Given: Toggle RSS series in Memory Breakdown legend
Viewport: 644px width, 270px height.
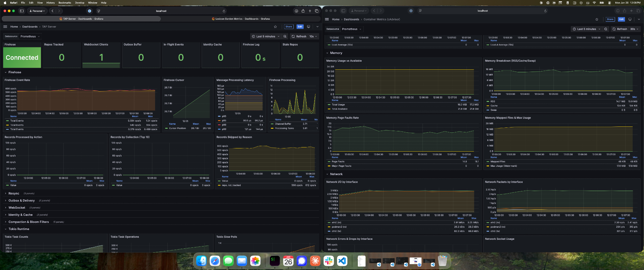Looking at the screenshot, I should tap(493, 101).
